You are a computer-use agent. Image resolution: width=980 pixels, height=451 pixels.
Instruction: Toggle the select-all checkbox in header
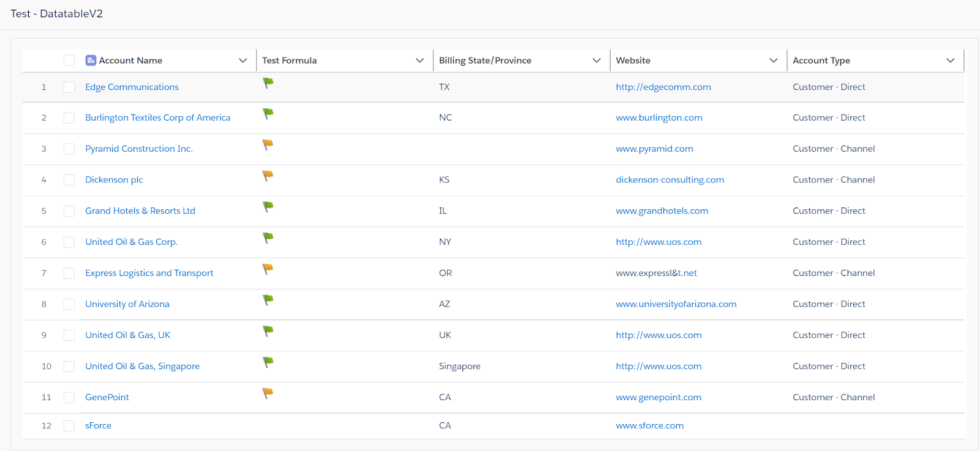click(69, 61)
